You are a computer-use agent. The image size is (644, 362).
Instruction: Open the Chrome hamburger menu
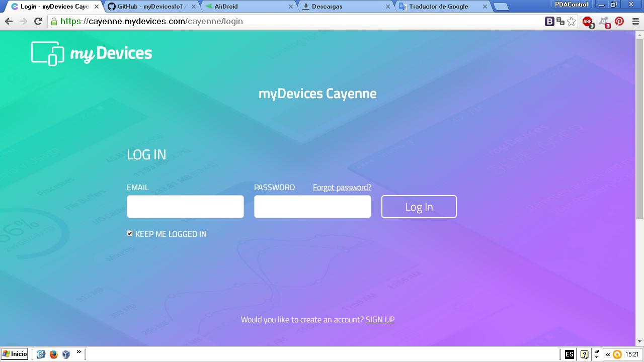coord(635,21)
